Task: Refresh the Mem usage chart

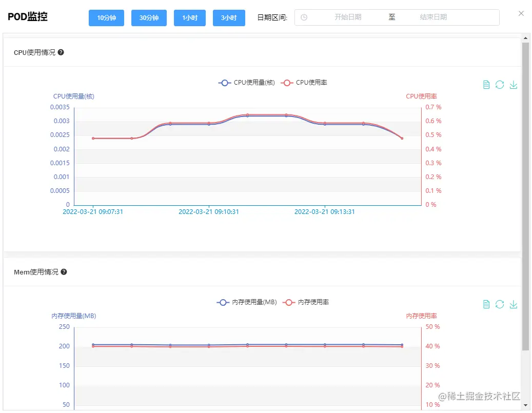Action: [x=500, y=304]
